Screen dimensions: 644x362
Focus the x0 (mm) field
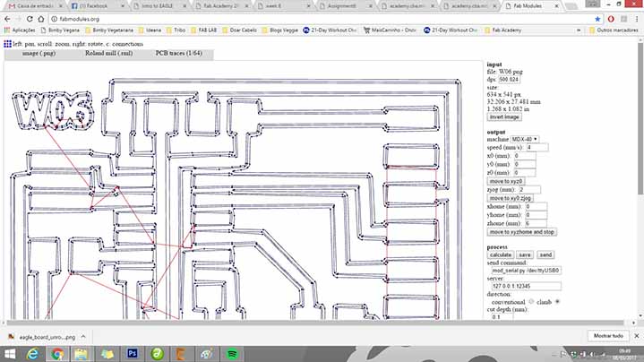click(x=525, y=156)
